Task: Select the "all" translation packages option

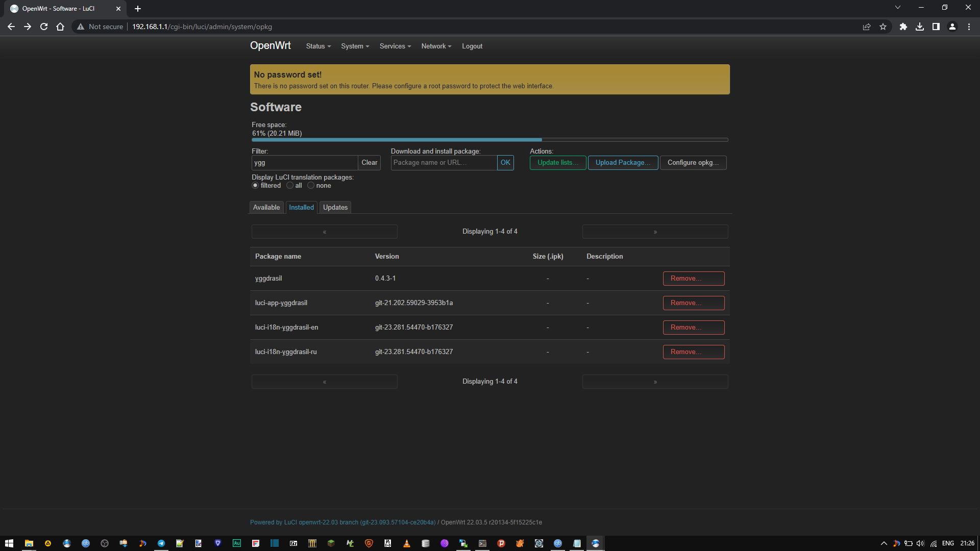Action: (289, 185)
